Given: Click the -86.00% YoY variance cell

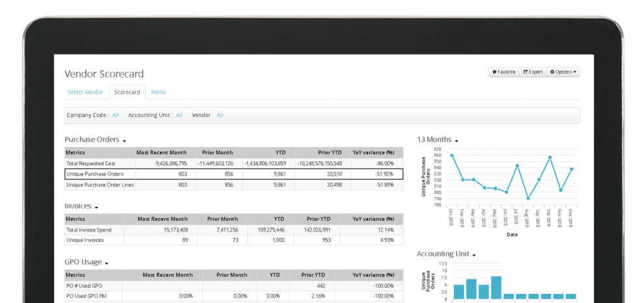Looking at the screenshot, I should click(383, 163).
